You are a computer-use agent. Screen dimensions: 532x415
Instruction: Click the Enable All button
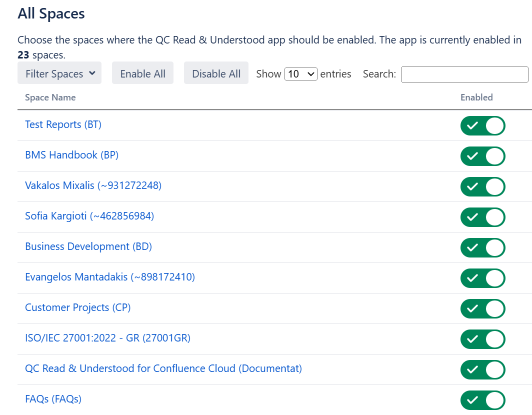tap(142, 73)
